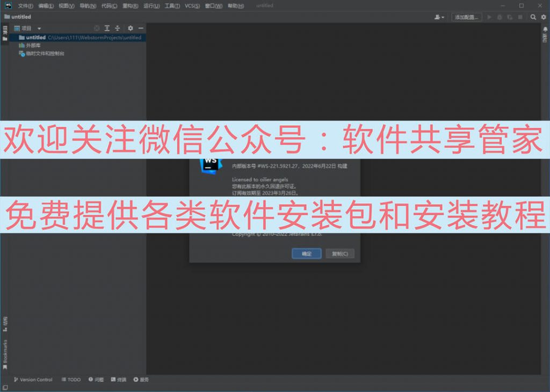Open the VCS(S) menu
Screen dimensions: 550x392
click(x=192, y=6)
